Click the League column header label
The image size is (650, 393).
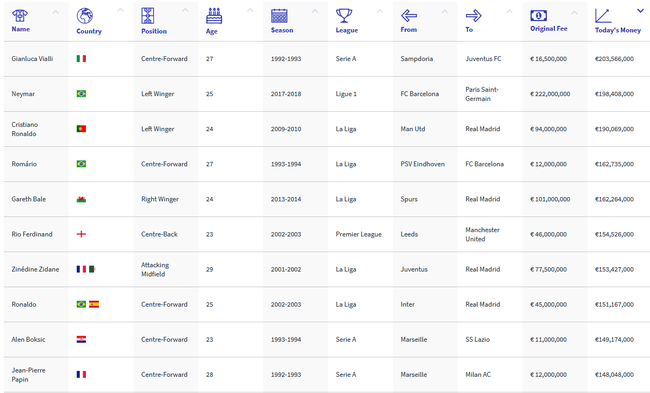pos(347,30)
